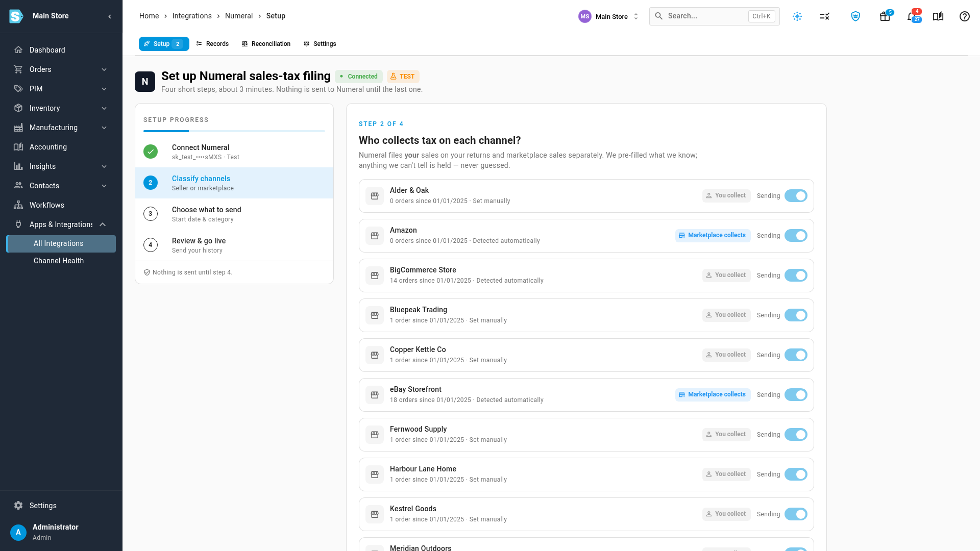Click Marketplace collects badge for eBay Storefront
The width and height of the screenshot is (980, 551).
tap(713, 395)
